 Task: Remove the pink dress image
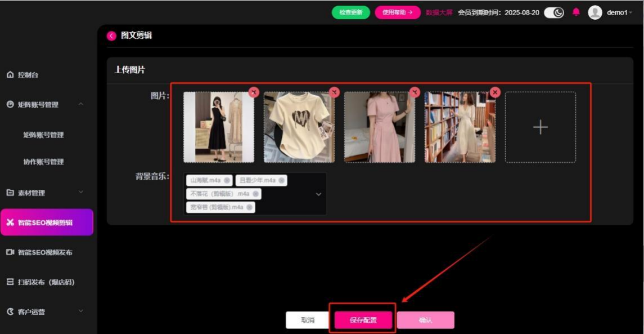click(415, 92)
